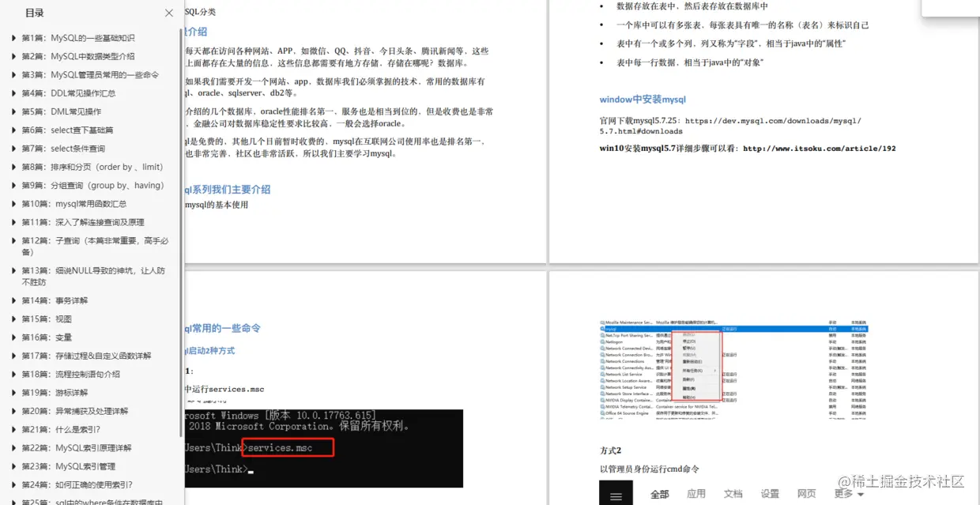Select 第20篇：异常捕获及处理详解
The height and width of the screenshot is (505, 980).
point(74,411)
